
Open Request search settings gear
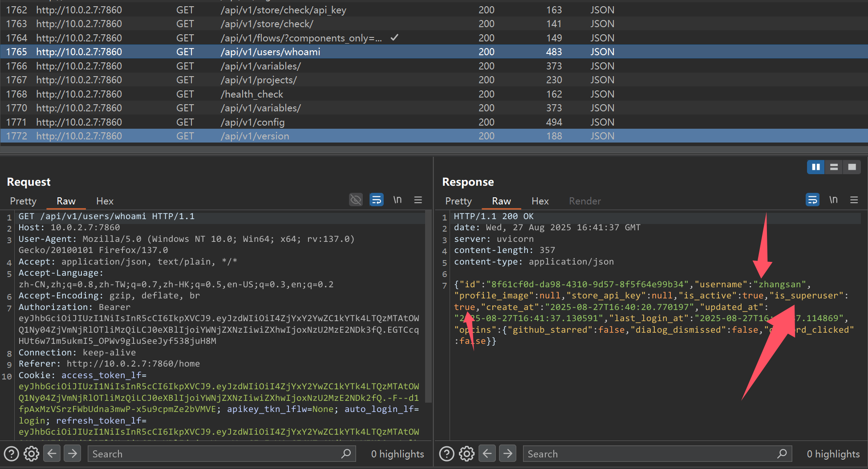pos(31,454)
